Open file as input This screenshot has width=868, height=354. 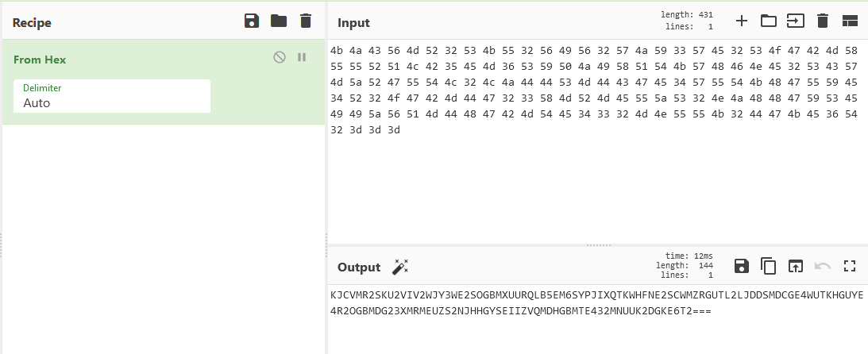[795, 21]
